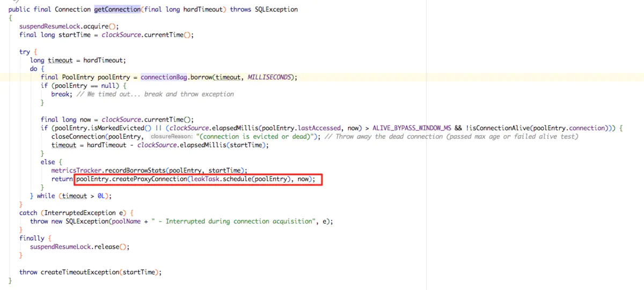Image resolution: width=644 pixels, height=290 pixels.
Task: Click the connectionBag.borrow method call
Action: coord(200,77)
